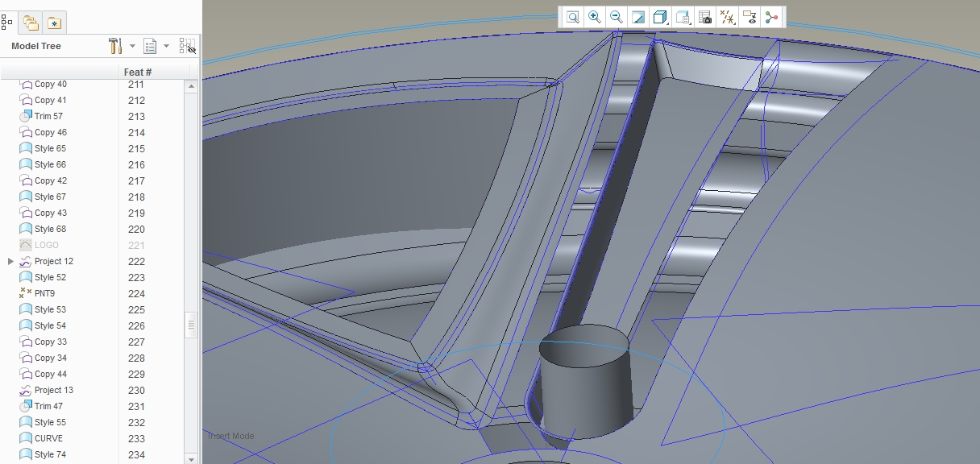Select the Style 74 feature
Screen dimensions: 980x464
click(x=50, y=454)
